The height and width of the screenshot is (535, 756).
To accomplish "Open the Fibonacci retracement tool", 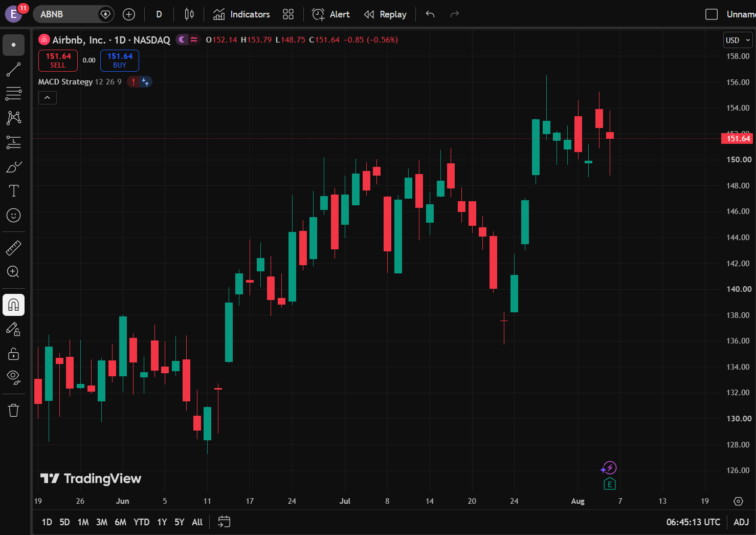I will (14, 93).
